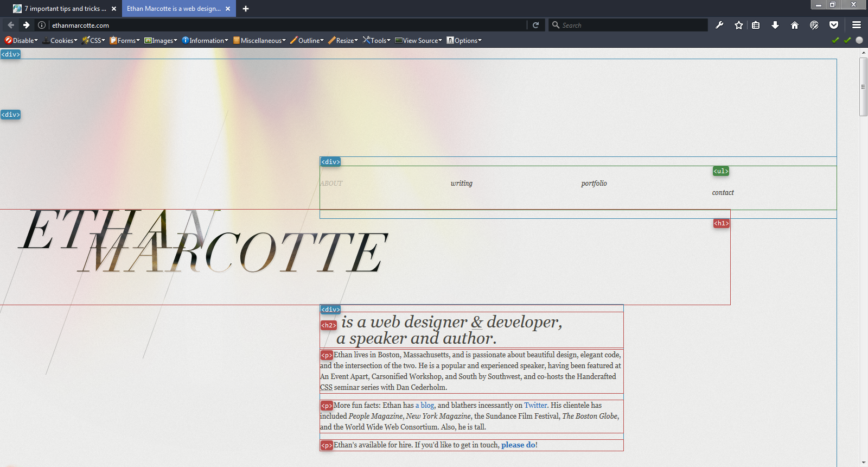Select the Ethan Marcotte tab
The height and width of the screenshot is (467, 868).
coord(178,9)
